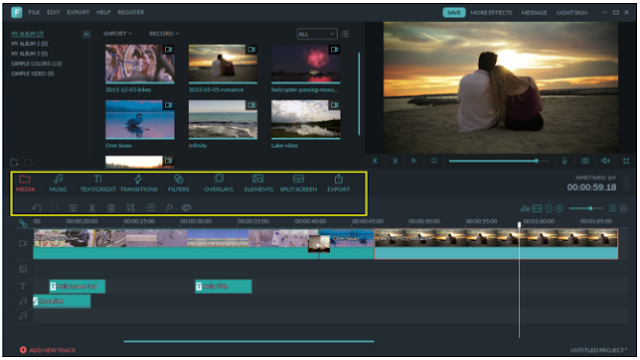The image size is (640, 360).
Task: Click the microphone voiceover icon
Action: click(564, 161)
